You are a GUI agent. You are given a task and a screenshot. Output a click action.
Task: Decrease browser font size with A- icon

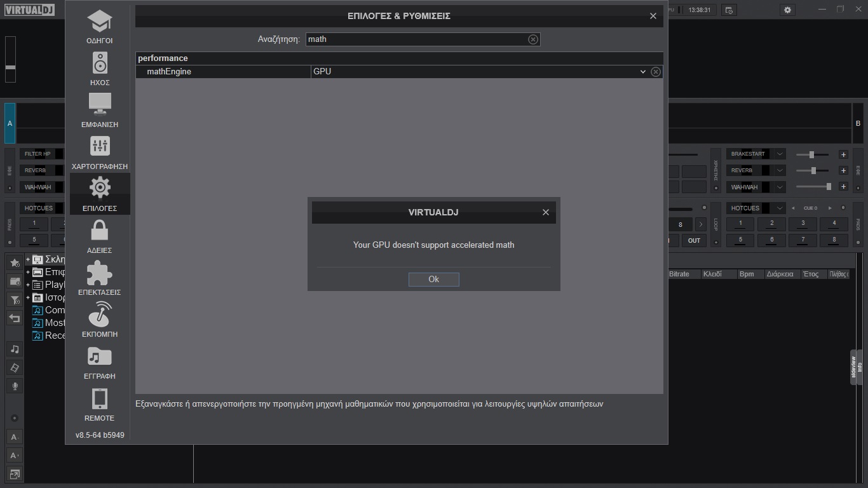tap(15, 437)
